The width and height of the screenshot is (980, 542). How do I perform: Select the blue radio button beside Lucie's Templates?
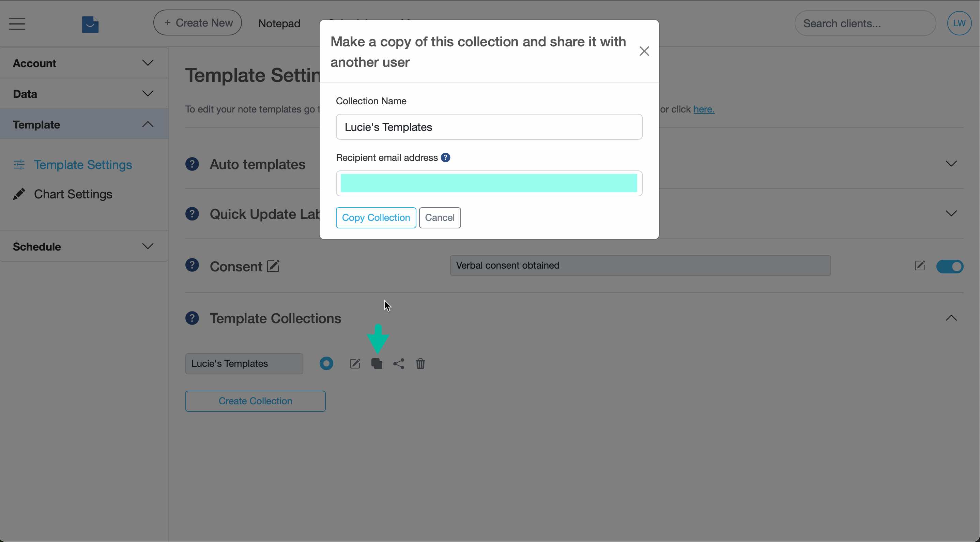pyautogui.click(x=326, y=363)
